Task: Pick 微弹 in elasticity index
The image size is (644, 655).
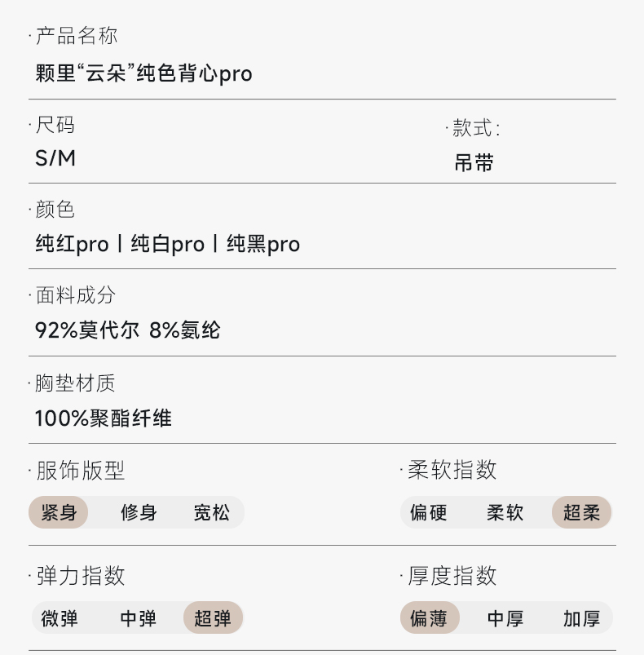Action: tap(60, 618)
